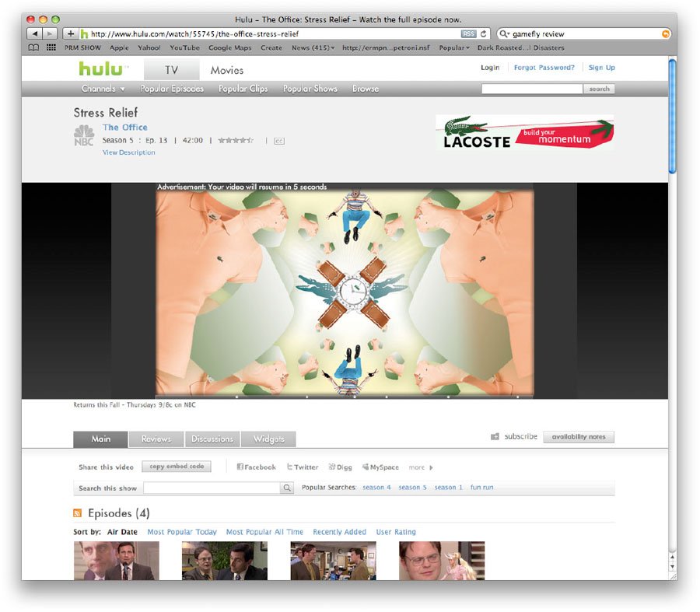Search popular term fun run
700x612 pixels.
[x=481, y=488]
